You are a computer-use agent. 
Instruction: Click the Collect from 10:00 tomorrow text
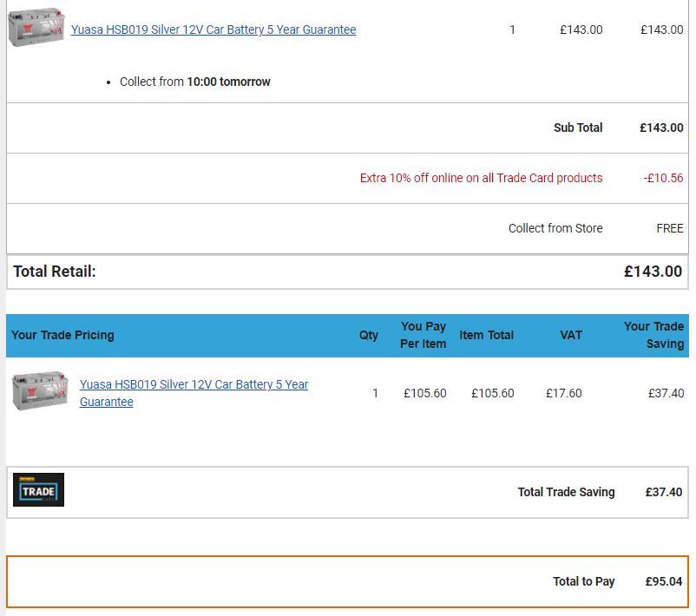195,82
